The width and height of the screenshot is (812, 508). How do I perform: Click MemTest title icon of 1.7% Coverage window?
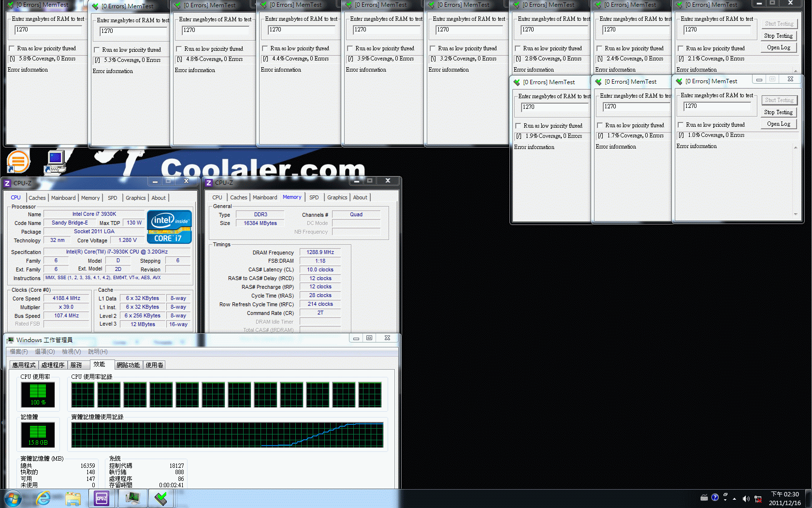pyautogui.click(x=598, y=82)
